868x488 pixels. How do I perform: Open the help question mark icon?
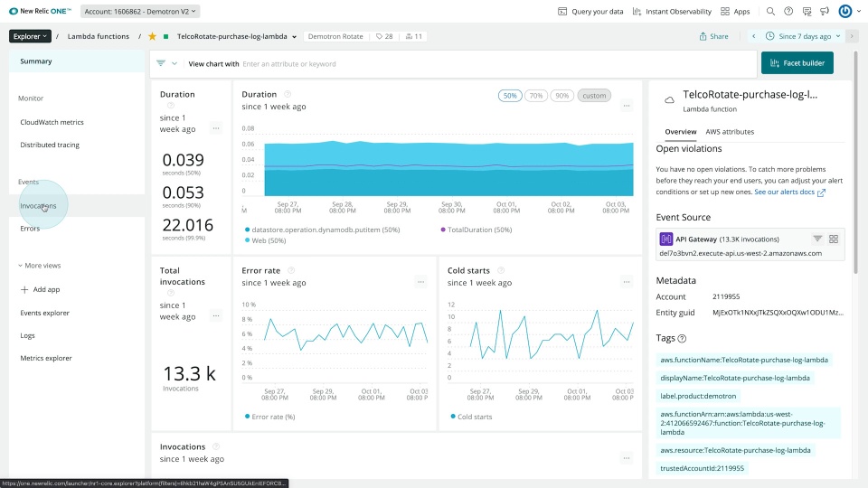tap(788, 11)
